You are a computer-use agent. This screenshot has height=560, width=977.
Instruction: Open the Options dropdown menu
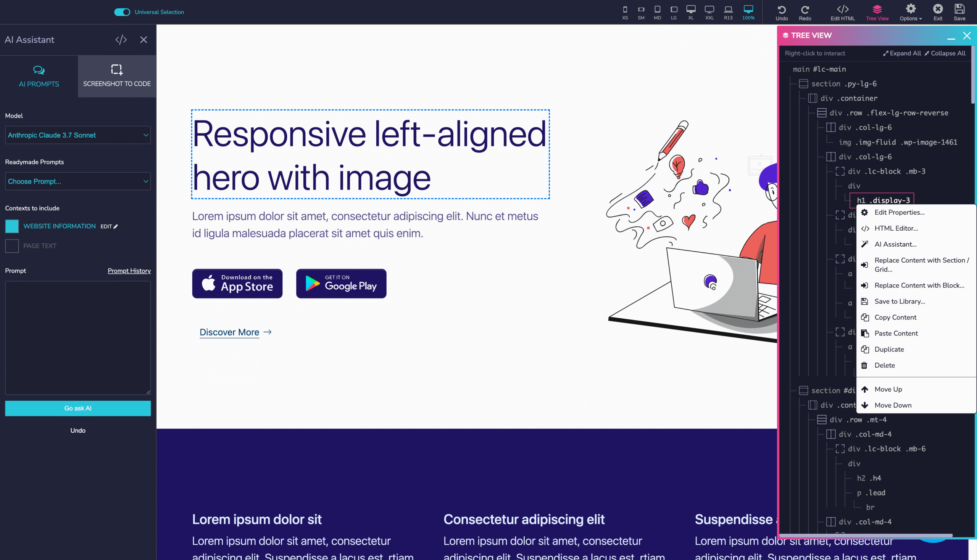[x=911, y=12]
